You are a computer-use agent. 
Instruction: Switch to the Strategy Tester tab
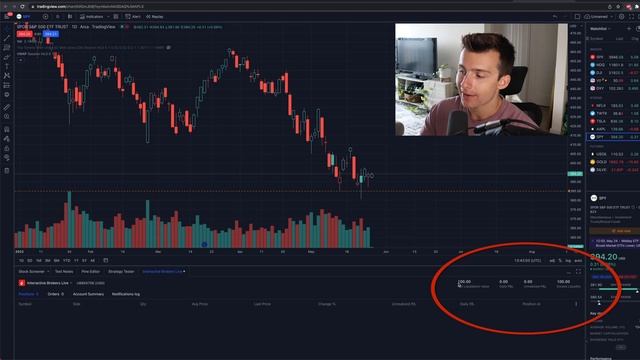click(x=121, y=271)
